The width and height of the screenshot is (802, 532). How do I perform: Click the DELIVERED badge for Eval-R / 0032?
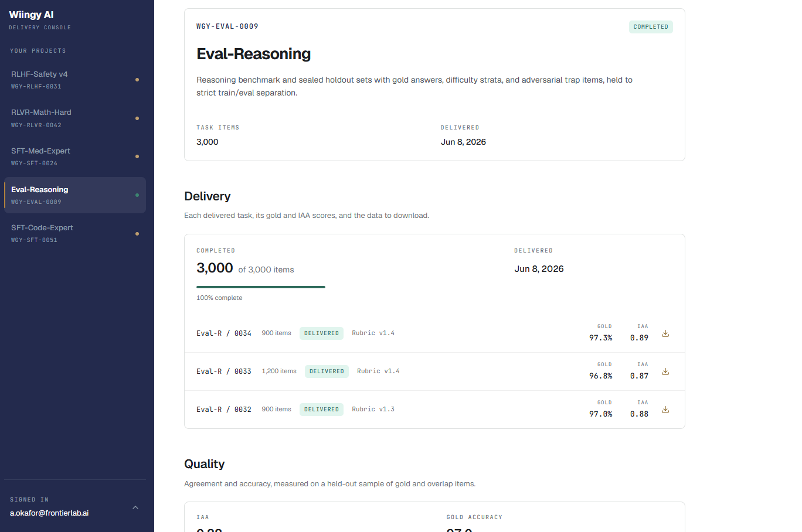321,410
